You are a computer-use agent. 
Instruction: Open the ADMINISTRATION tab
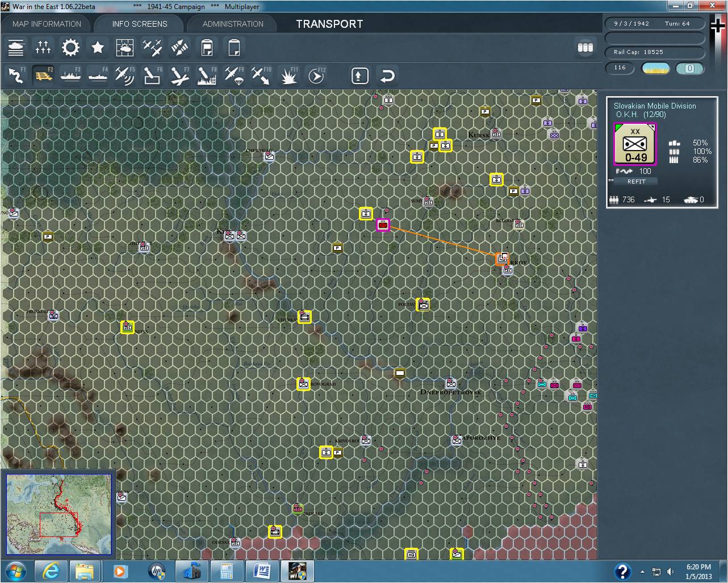tap(233, 24)
